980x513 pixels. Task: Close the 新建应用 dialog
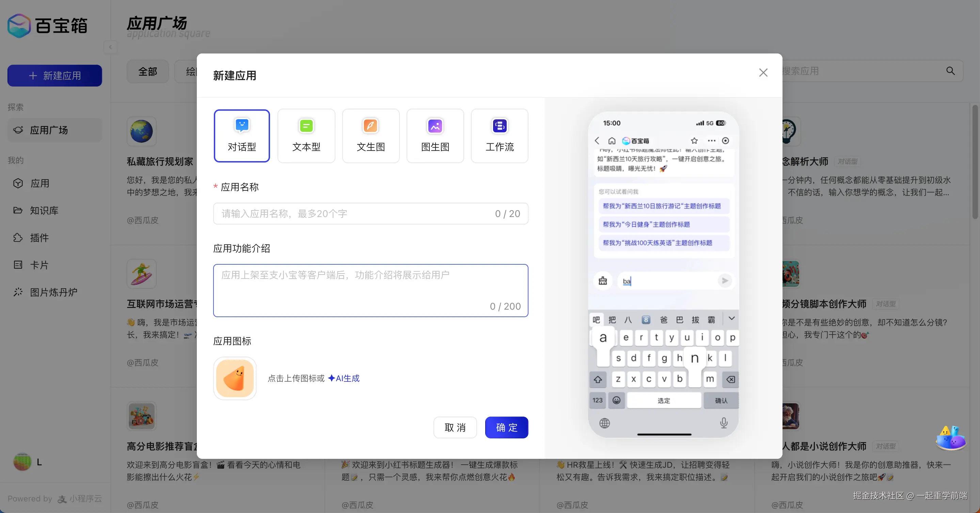[763, 73]
